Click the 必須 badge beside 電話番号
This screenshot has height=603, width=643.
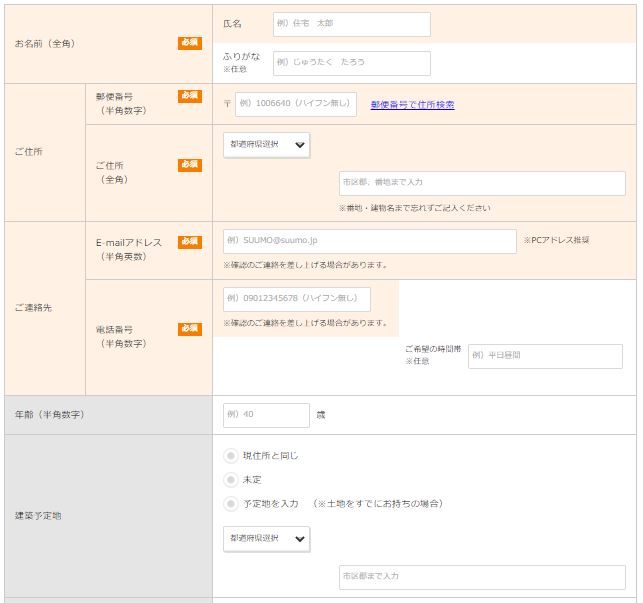coord(190,328)
